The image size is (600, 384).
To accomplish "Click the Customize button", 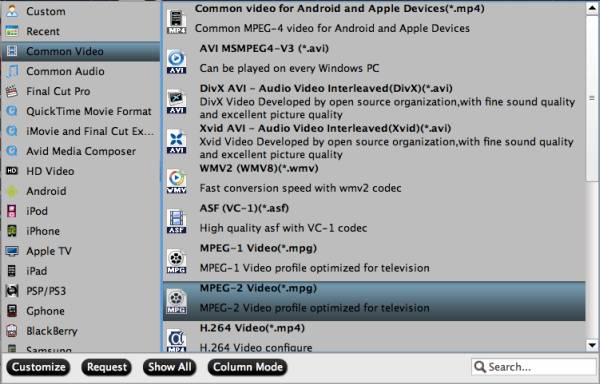I will coord(38,367).
